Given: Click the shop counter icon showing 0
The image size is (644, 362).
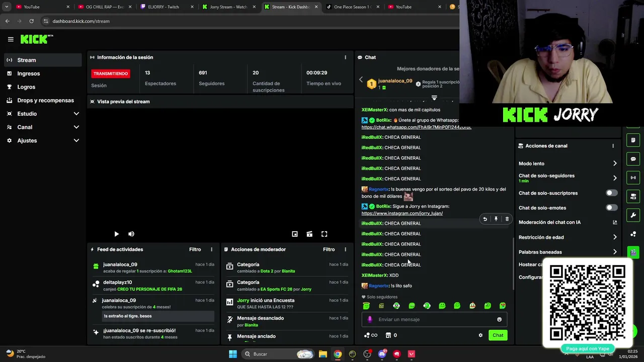Looking at the screenshot, I should (391, 335).
